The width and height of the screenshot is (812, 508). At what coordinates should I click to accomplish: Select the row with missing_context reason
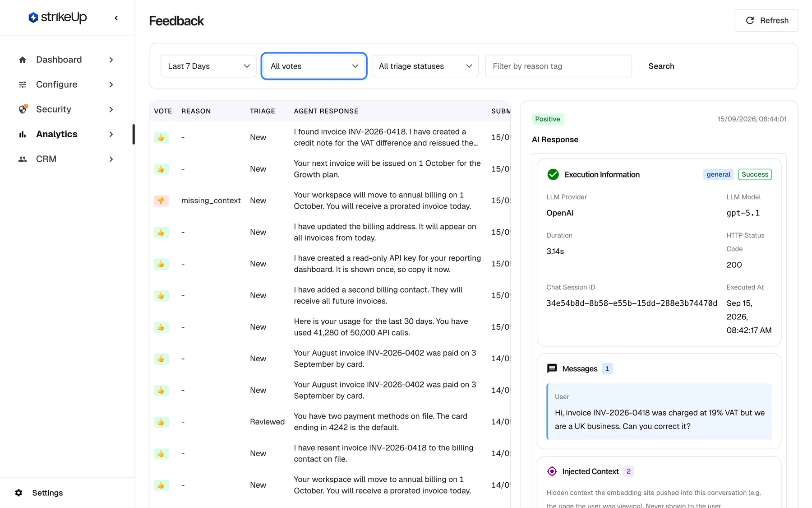coord(330,200)
